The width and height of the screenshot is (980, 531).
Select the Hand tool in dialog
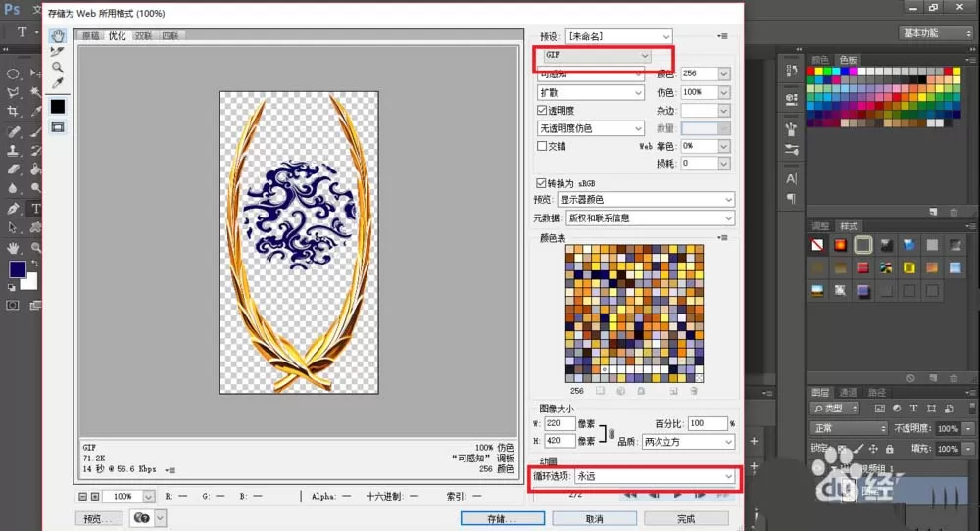58,35
